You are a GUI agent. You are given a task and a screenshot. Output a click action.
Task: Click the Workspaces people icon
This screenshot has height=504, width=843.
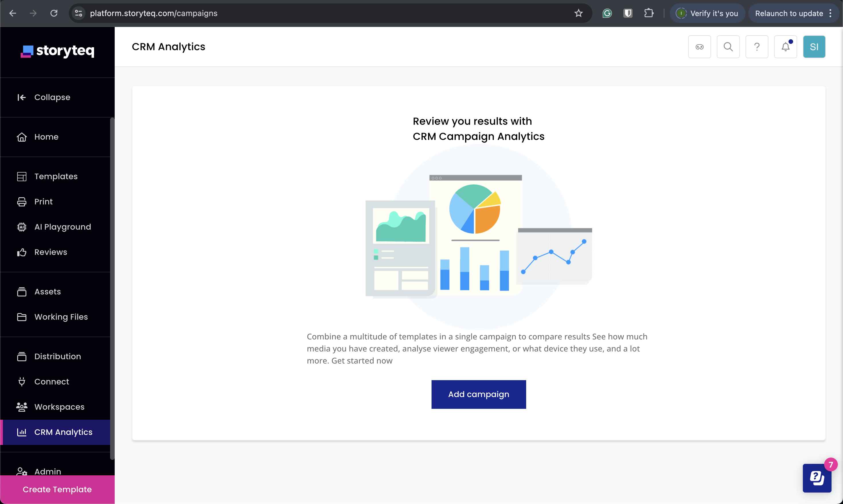point(22,407)
